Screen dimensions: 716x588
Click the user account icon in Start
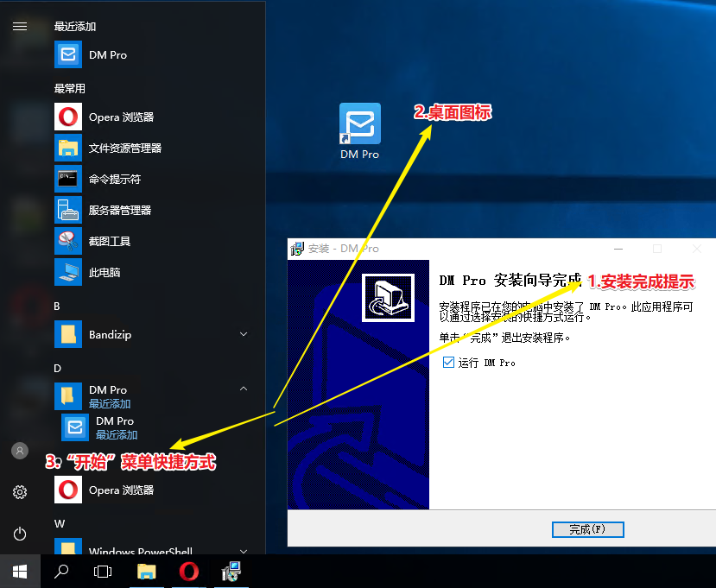pos(20,451)
